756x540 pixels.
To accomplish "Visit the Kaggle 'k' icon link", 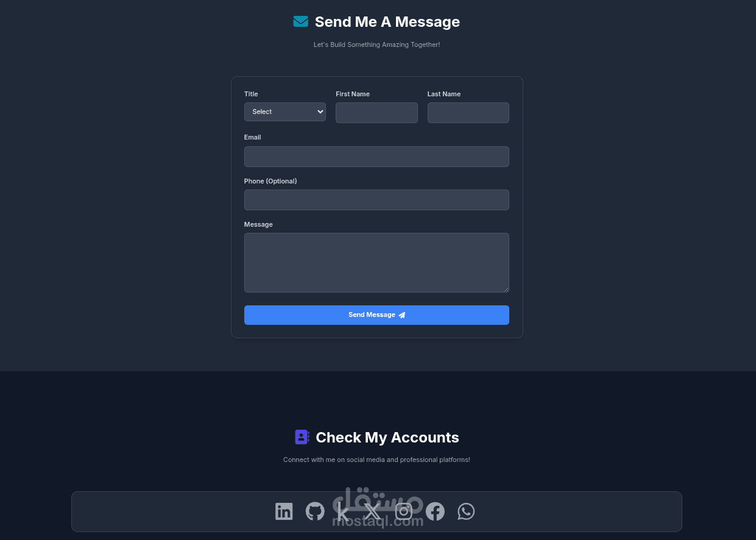I will coord(343,511).
